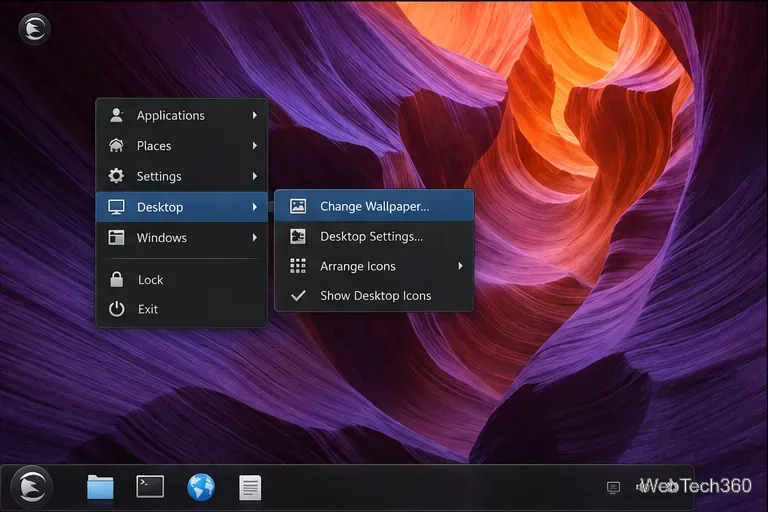Click the Applications person icon in menu

(x=116, y=115)
